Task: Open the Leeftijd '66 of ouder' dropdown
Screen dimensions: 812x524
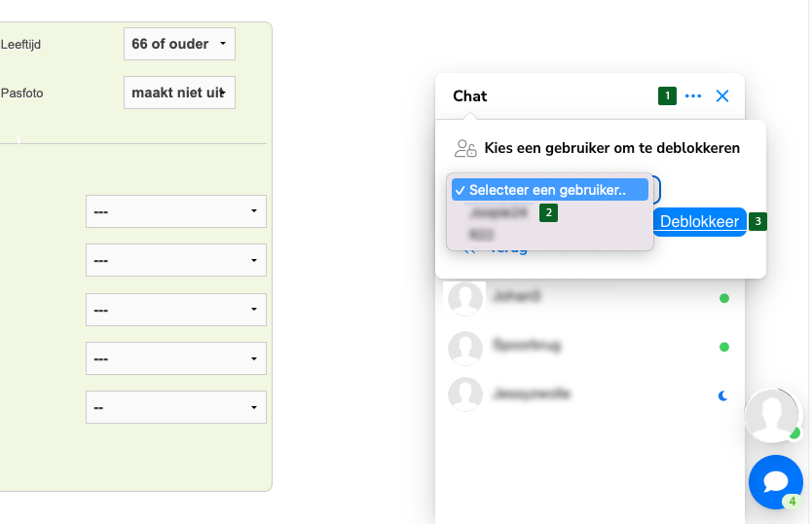Action: pyautogui.click(x=179, y=44)
